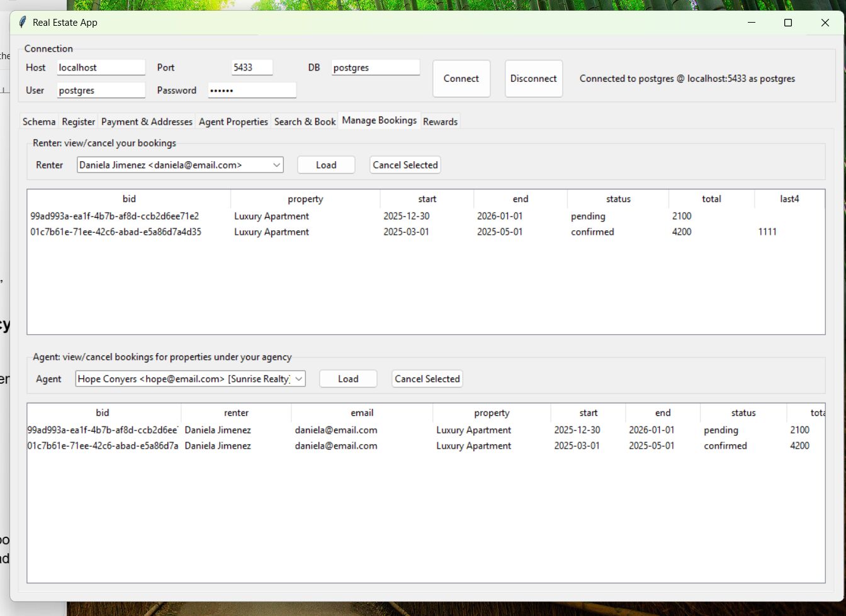The height and width of the screenshot is (616, 846).
Task: Go to Payment & Addresses tab
Action: (147, 121)
